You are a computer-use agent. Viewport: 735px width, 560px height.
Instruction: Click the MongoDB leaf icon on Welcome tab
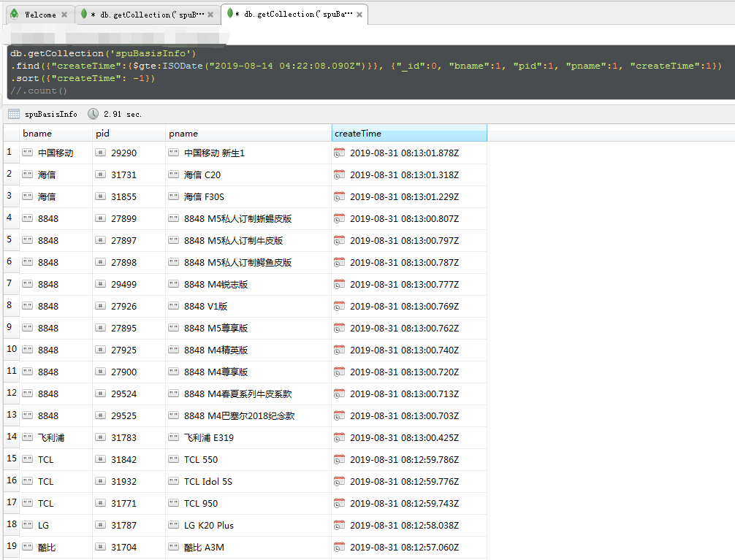click(x=15, y=14)
